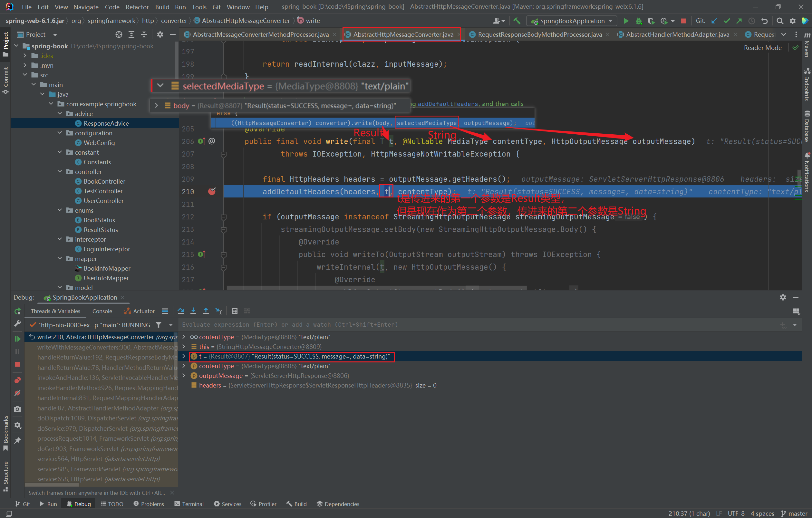Pin the debug tab

pos(17,440)
